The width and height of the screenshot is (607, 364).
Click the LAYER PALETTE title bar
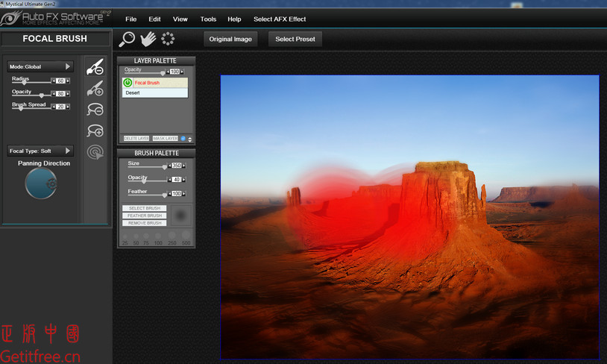[x=155, y=61]
